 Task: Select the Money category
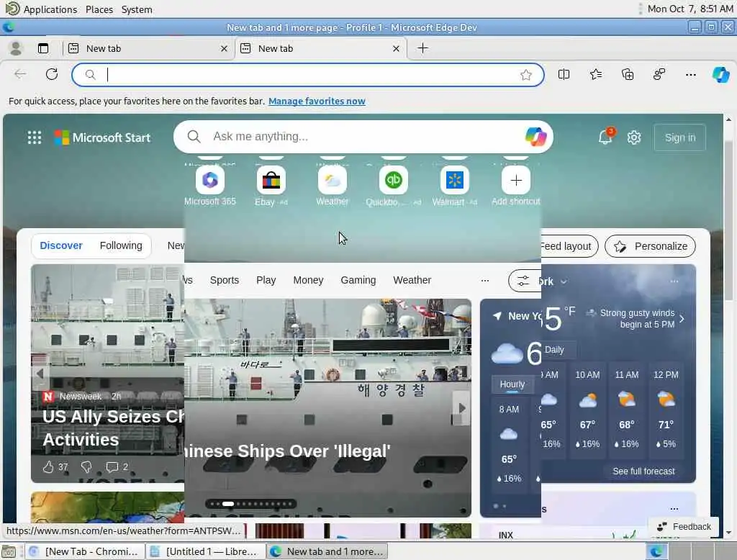[x=308, y=280]
